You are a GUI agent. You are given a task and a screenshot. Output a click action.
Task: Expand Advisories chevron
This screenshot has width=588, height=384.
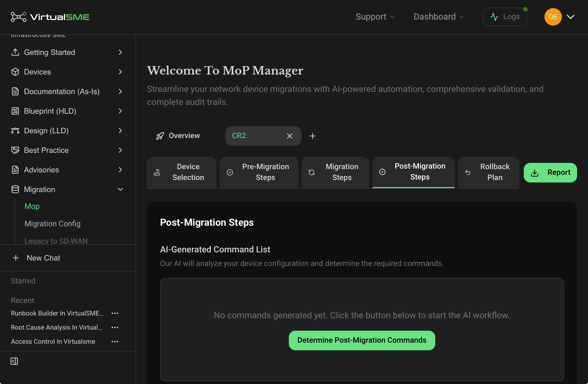pyautogui.click(x=120, y=170)
